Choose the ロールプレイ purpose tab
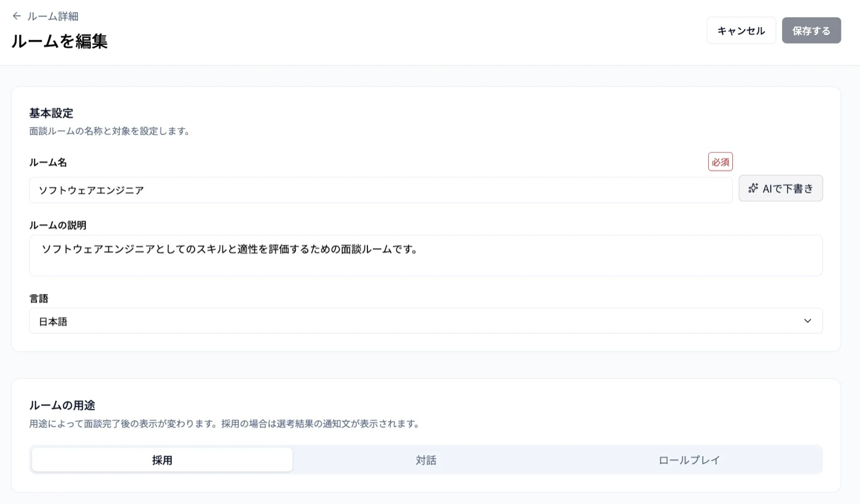 tap(689, 460)
